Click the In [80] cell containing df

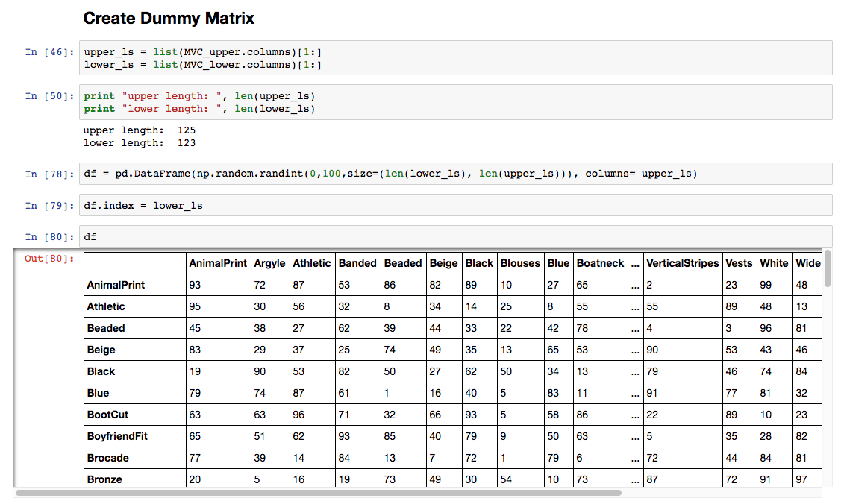pyautogui.click(x=455, y=237)
